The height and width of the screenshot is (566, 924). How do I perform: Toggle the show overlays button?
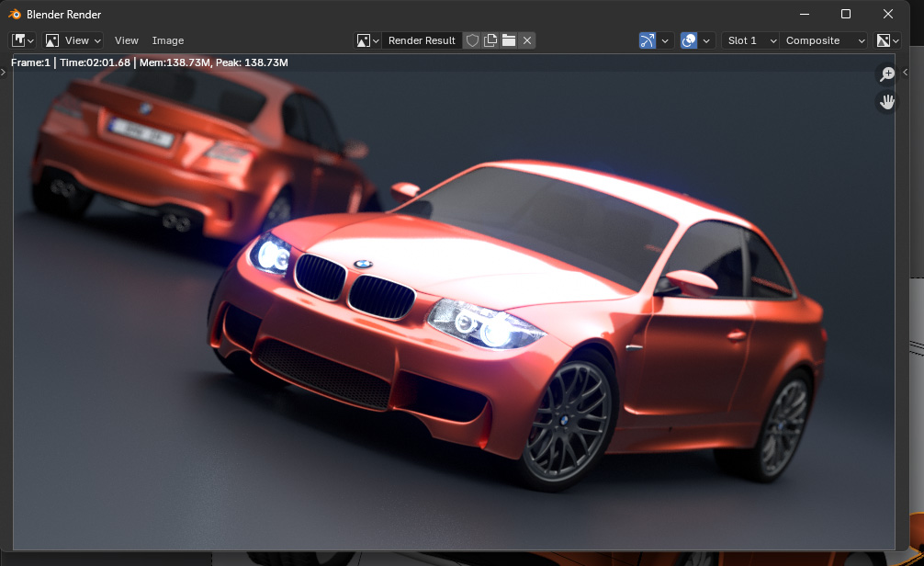[x=689, y=40]
